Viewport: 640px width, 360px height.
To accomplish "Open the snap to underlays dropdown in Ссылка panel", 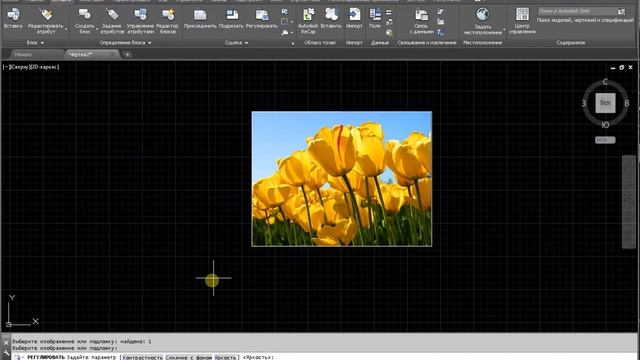I will (292, 32).
